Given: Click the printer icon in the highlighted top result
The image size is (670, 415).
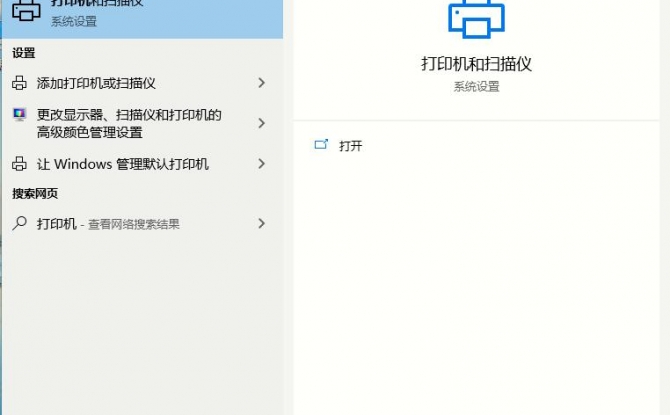Looking at the screenshot, I should coord(26,10).
